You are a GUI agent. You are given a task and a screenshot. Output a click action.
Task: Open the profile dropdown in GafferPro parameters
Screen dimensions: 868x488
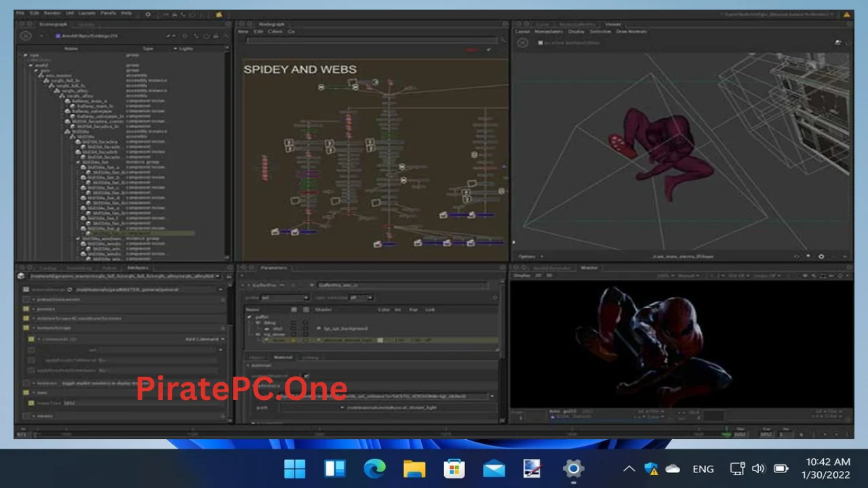(285, 298)
